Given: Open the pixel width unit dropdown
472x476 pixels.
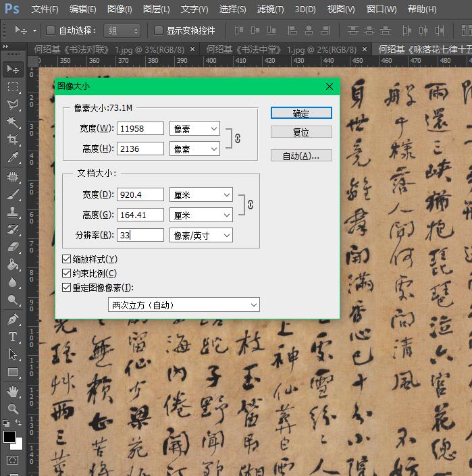Looking at the screenshot, I should coord(194,129).
